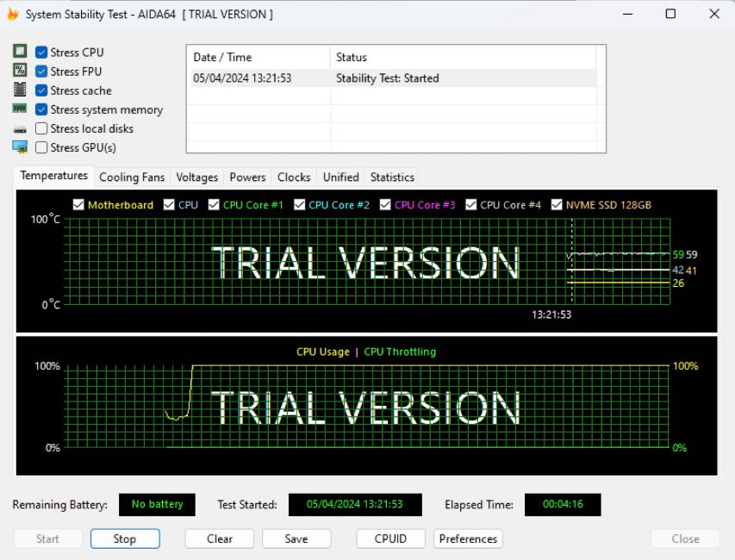Disable the Stress cache option

click(x=41, y=90)
